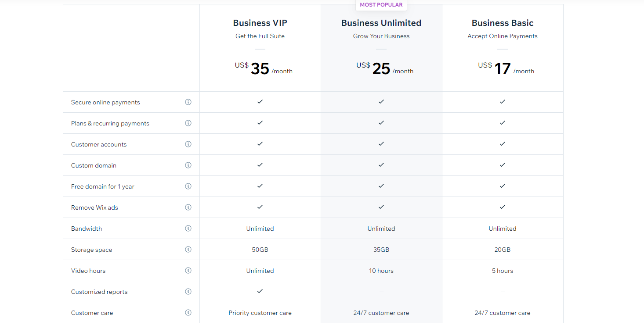This screenshot has width=644, height=336.
Task: Click Priority customer care cell text
Action: pos(260,313)
